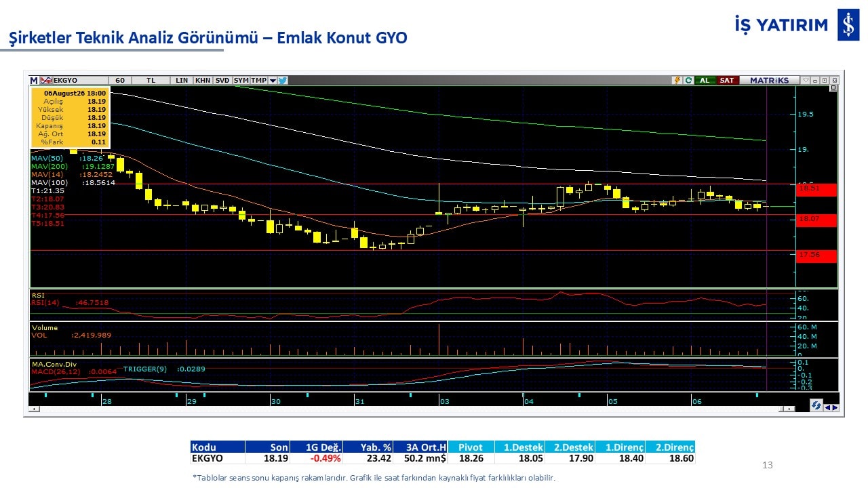Click the 50.2 mn$ volume cell
The height and width of the screenshot is (488, 868).
421,458
